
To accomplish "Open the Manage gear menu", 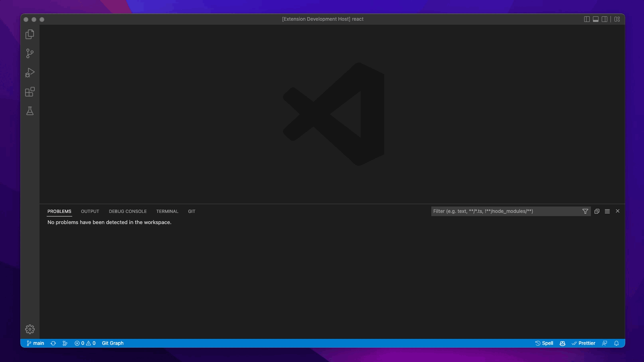I will coord(30,329).
